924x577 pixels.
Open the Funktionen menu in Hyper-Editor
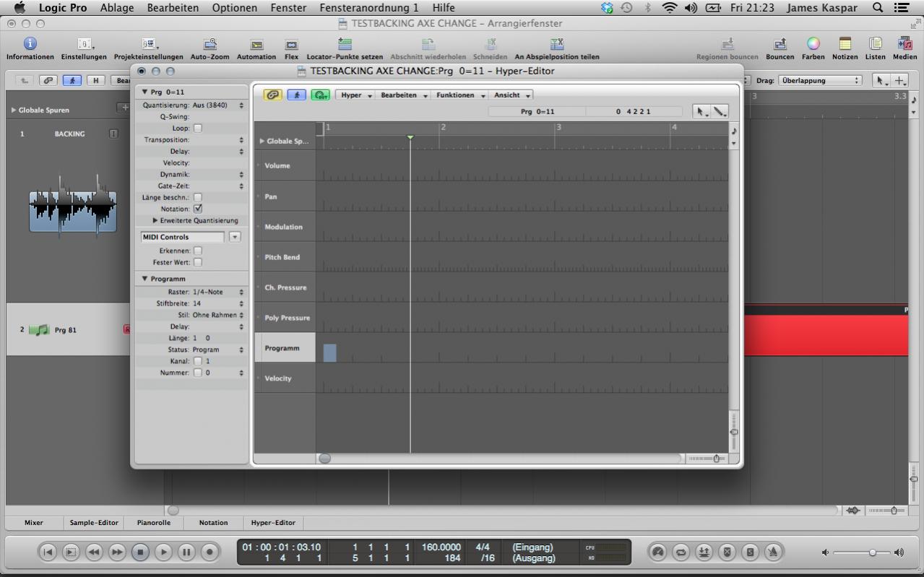pyautogui.click(x=459, y=95)
